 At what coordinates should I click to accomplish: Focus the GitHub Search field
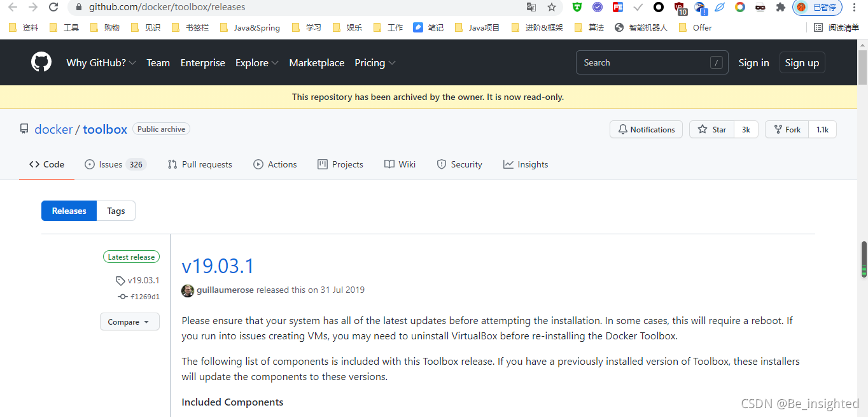click(x=653, y=62)
